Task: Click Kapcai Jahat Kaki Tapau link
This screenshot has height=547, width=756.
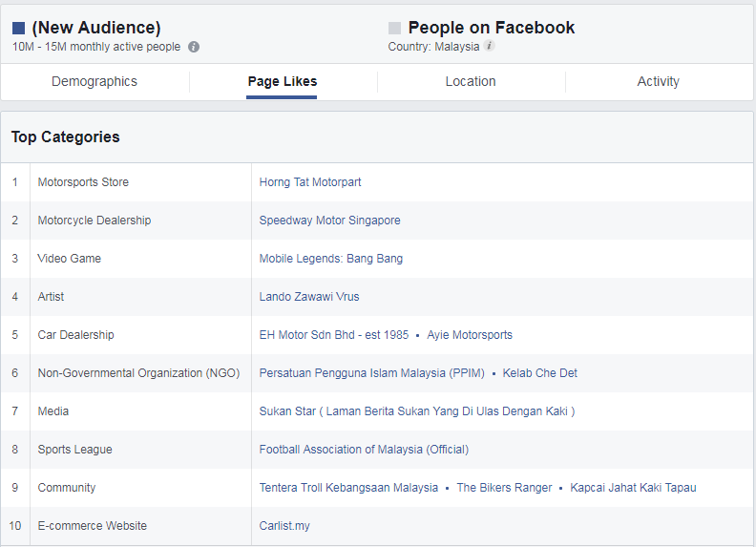Action: (x=633, y=488)
